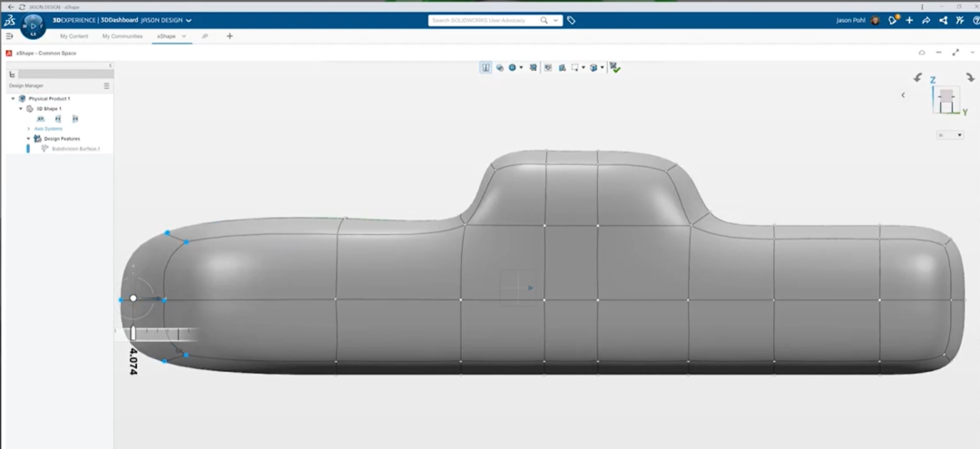The height and width of the screenshot is (449, 980).
Task: Collapse the Design Manager side panel
Action: click(x=110, y=65)
